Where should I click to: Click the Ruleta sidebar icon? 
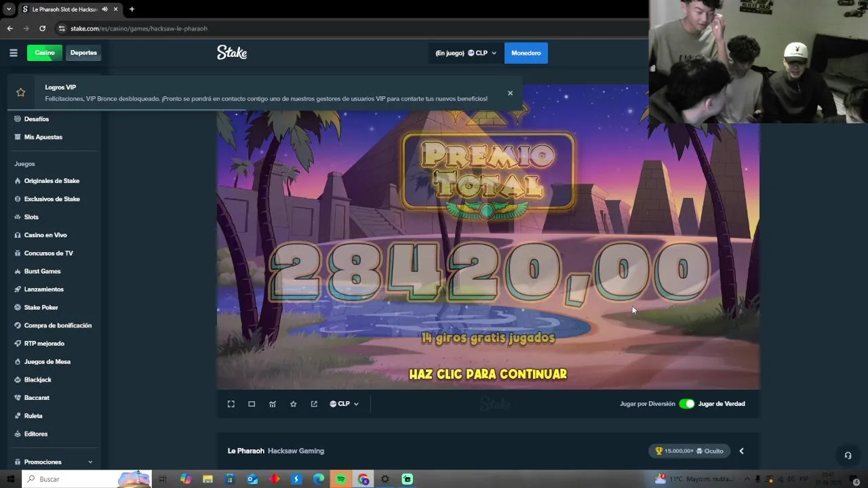[18, 416]
